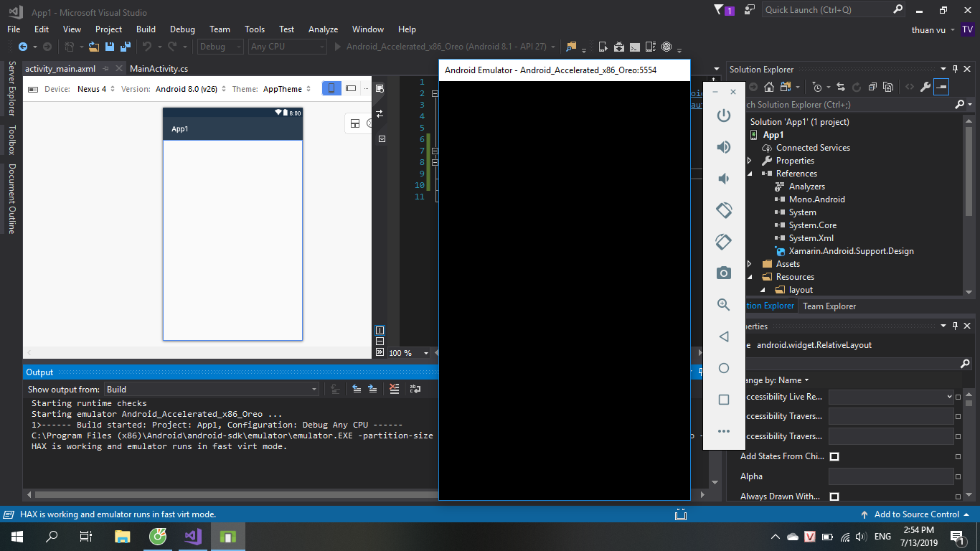Open the Team Explorer tab
Image resolution: width=980 pixels, height=551 pixels.
(829, 306)
